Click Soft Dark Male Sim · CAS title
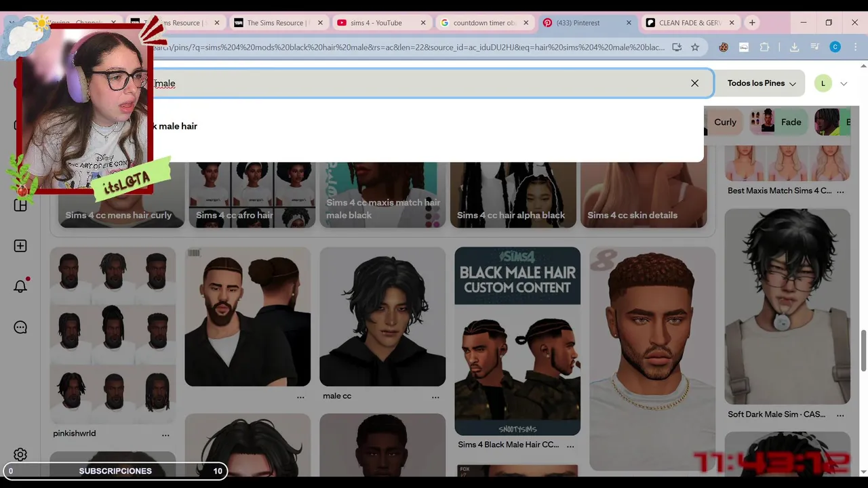This screenshot has width=868, height=488. [776, 414]
